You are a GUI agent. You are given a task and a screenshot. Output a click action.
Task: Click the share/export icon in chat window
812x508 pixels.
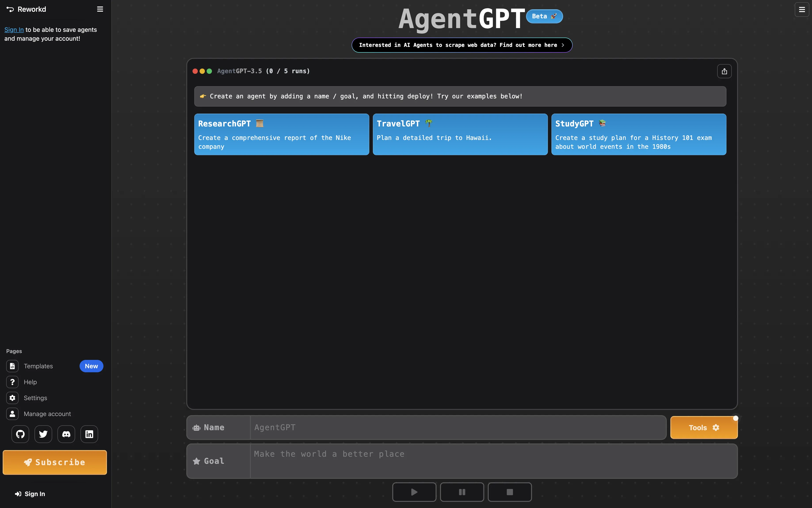[x=724, y=71]
